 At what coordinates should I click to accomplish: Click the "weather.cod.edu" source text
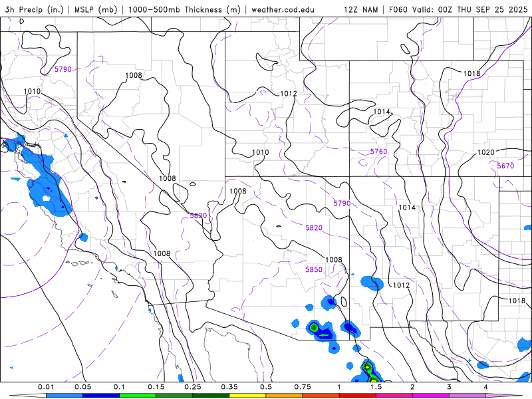(x=283, y=9)
